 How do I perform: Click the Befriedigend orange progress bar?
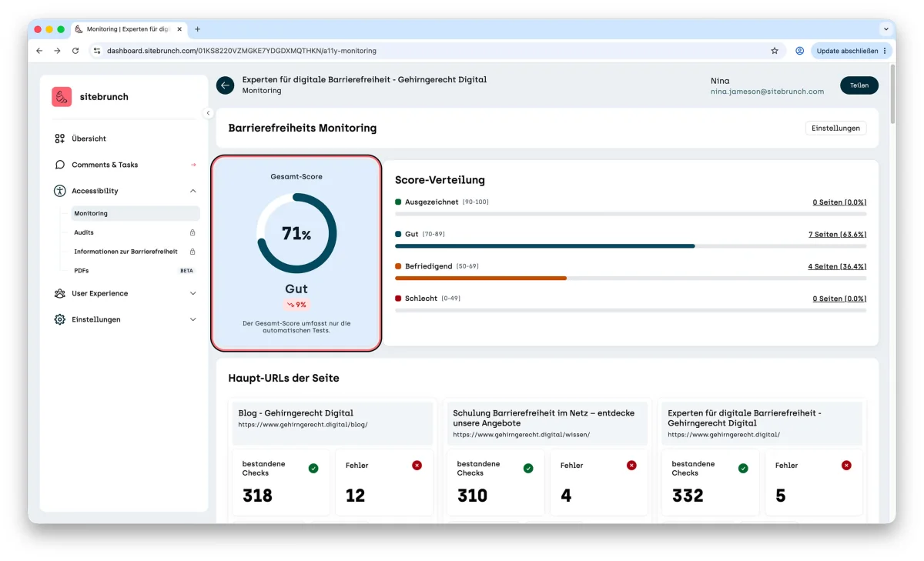[x=480, y=278]
